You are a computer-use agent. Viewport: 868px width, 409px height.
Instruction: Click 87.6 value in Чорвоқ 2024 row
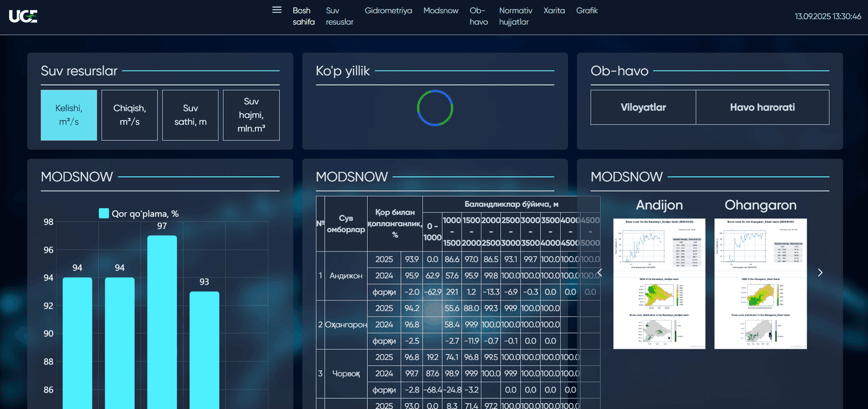tap(432, 374)
